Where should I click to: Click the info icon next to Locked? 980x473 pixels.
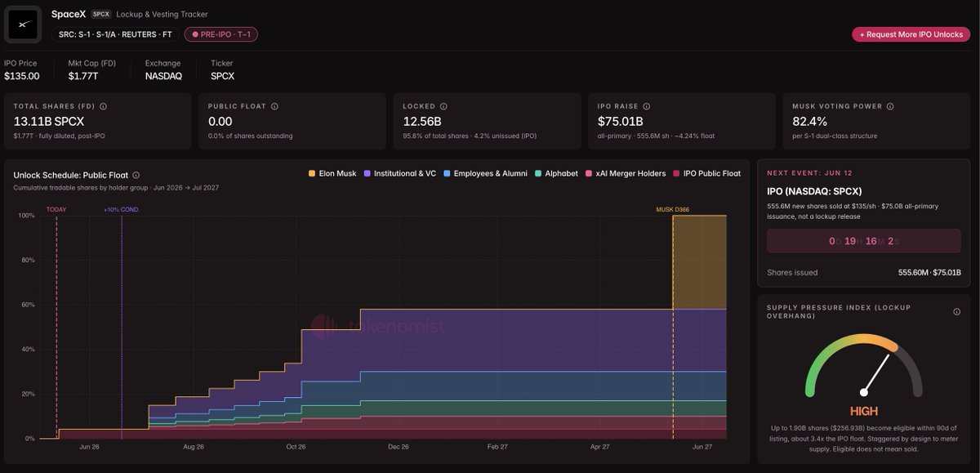coord(443,106)
